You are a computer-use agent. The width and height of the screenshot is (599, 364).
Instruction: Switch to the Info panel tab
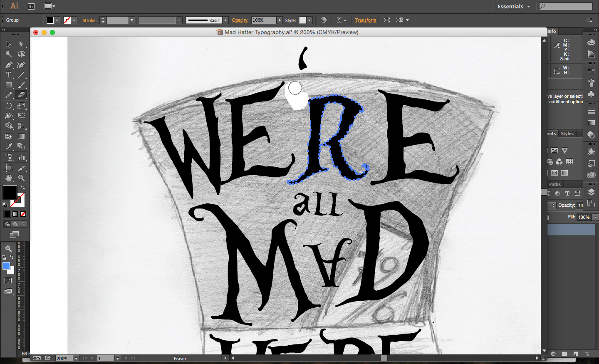point(552,31)
